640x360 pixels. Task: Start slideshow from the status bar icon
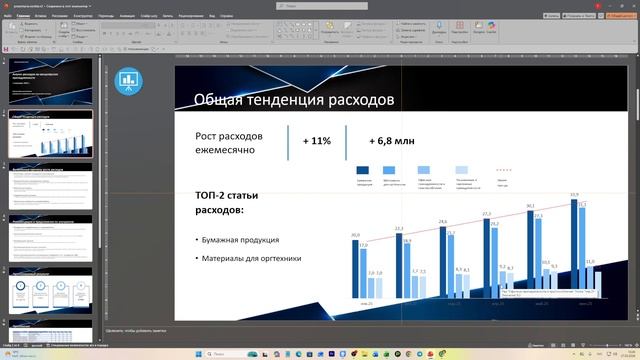pyautogui.click(x=583, y=345)
